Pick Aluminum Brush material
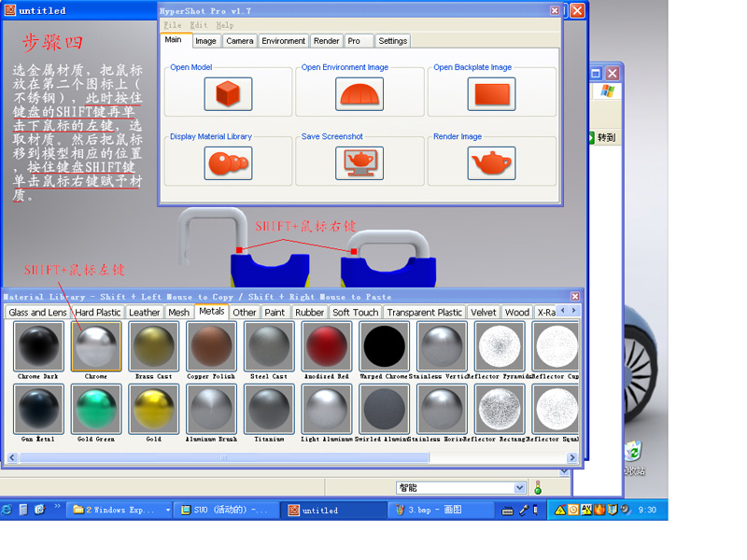Viewport: 747px width, 560px height. [212, 410]
